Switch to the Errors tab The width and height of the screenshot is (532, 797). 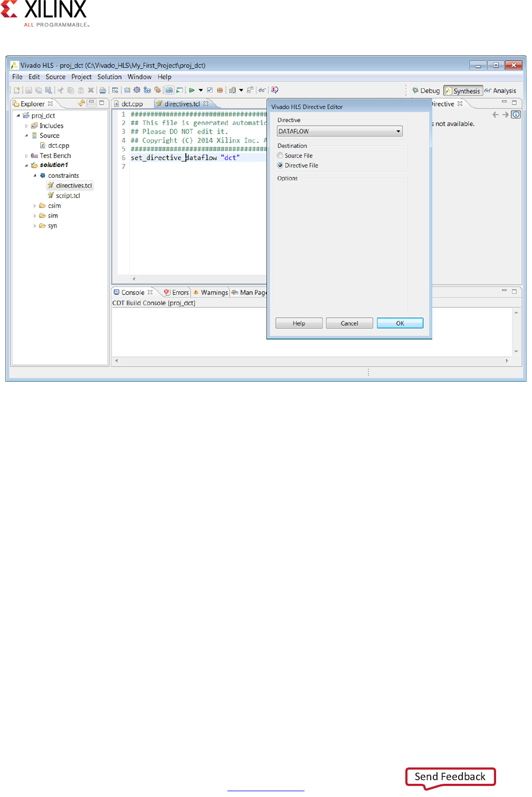(x=176, y=292)
